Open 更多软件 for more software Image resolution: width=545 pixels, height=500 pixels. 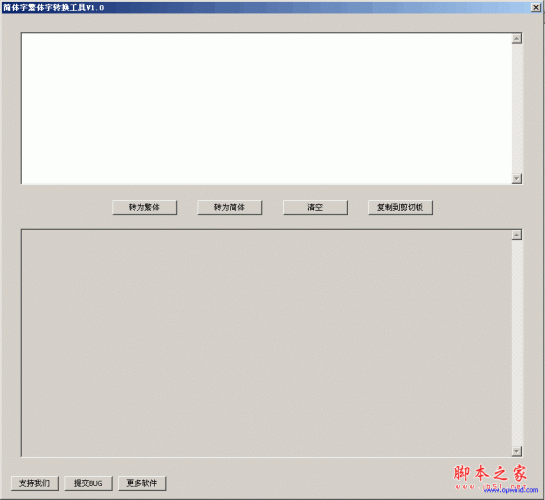142,483
